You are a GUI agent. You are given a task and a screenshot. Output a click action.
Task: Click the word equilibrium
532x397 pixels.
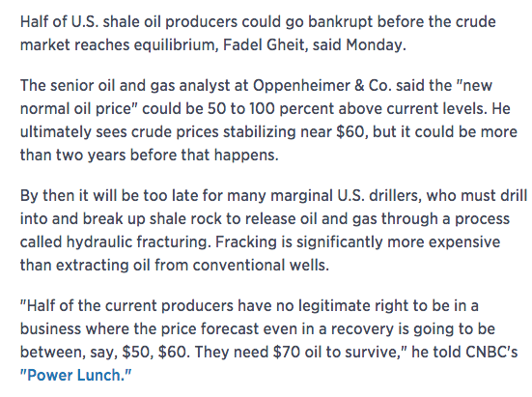coord(176,44)
